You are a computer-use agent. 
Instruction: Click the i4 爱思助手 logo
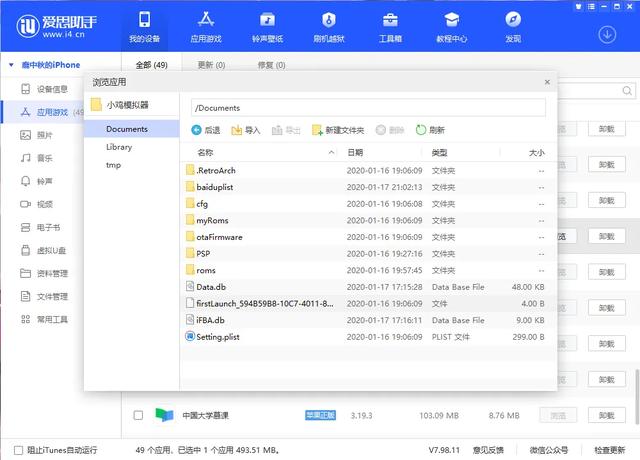click(56, 27)
